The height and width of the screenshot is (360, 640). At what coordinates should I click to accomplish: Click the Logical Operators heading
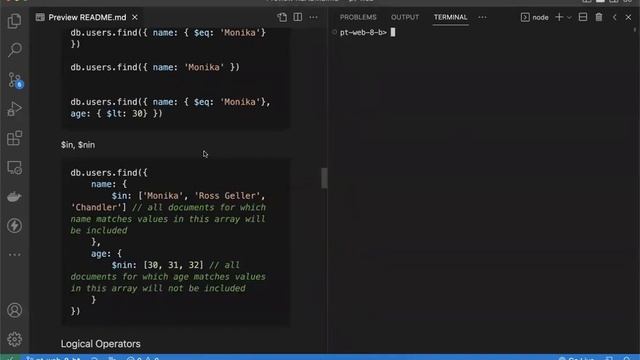[100, 344]
